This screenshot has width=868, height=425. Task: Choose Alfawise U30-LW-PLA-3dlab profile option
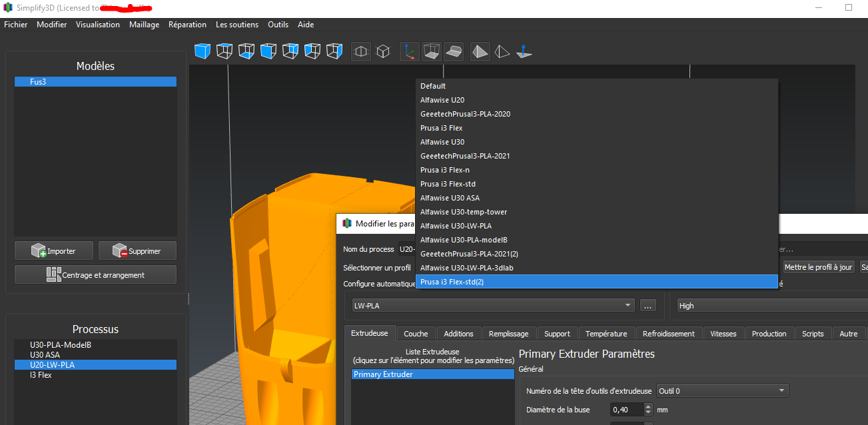click(x=597, y=268)
